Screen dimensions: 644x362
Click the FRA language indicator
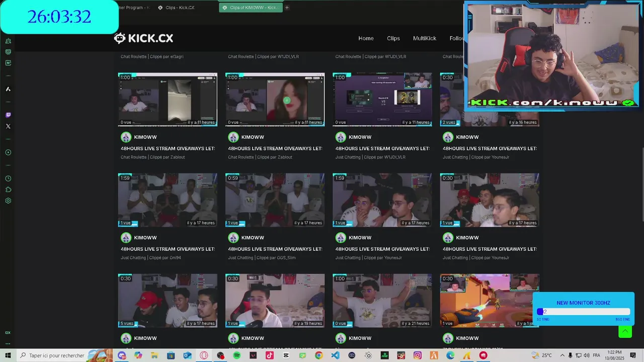(597, 355)
